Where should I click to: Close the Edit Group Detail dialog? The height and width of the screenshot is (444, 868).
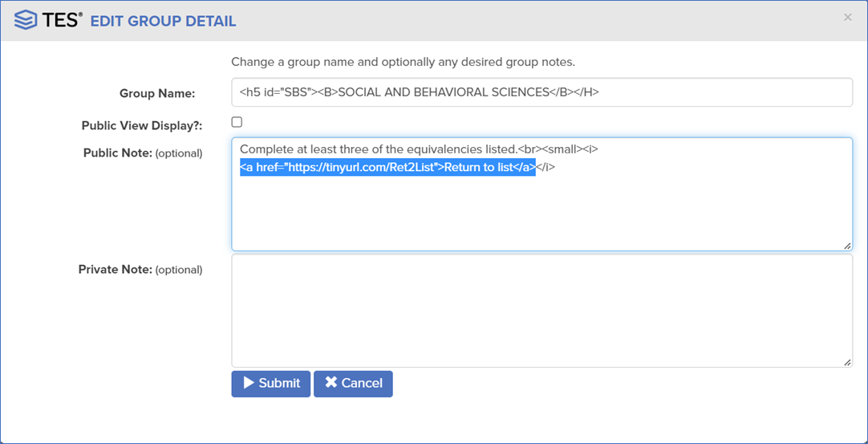(x=848, y=17)
